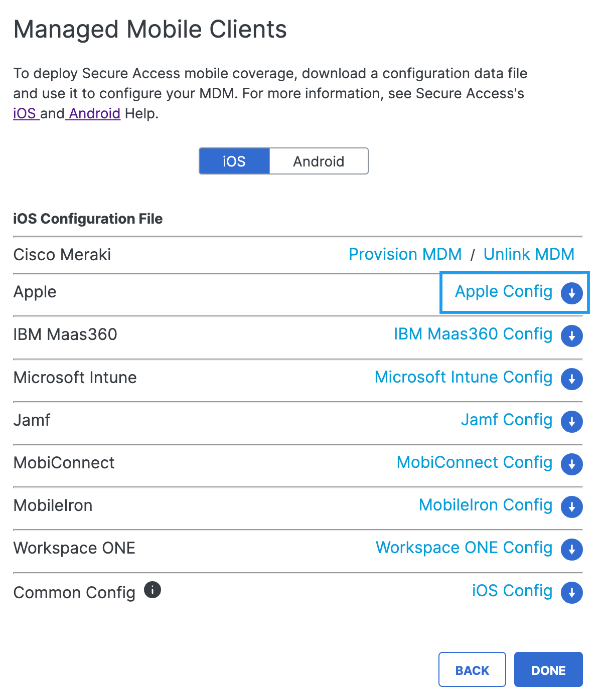Image resolution: width=602 pixels, height=700 pixels.
Task: Click the Microsoft Intune Config link text
Action: (x=464, y=377)
